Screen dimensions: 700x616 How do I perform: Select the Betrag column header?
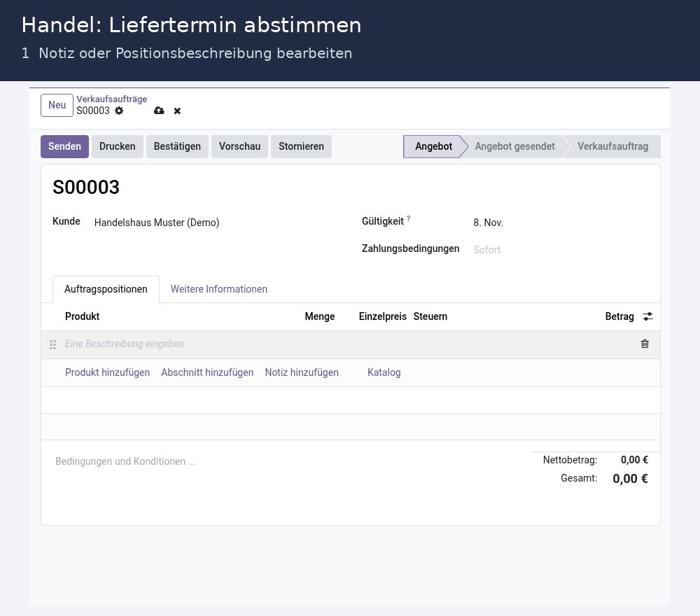[x=619, y=316]
